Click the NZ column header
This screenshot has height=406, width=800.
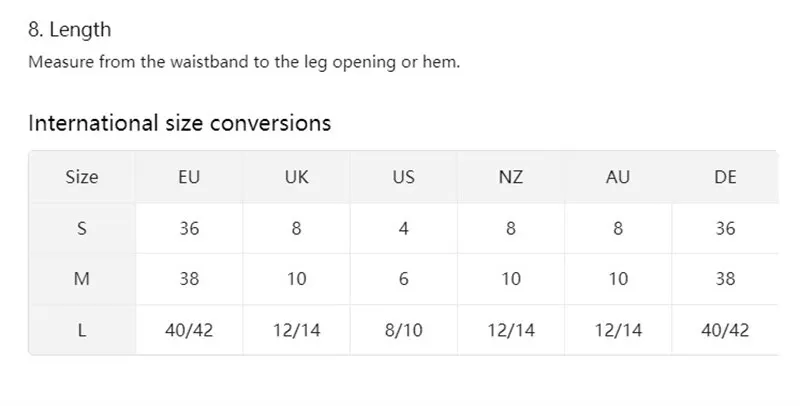click(x=511, y=177)
